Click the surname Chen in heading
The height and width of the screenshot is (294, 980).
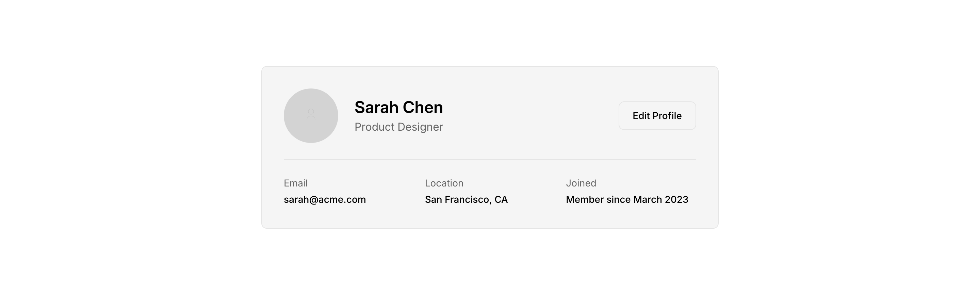[x=423, y=108]
